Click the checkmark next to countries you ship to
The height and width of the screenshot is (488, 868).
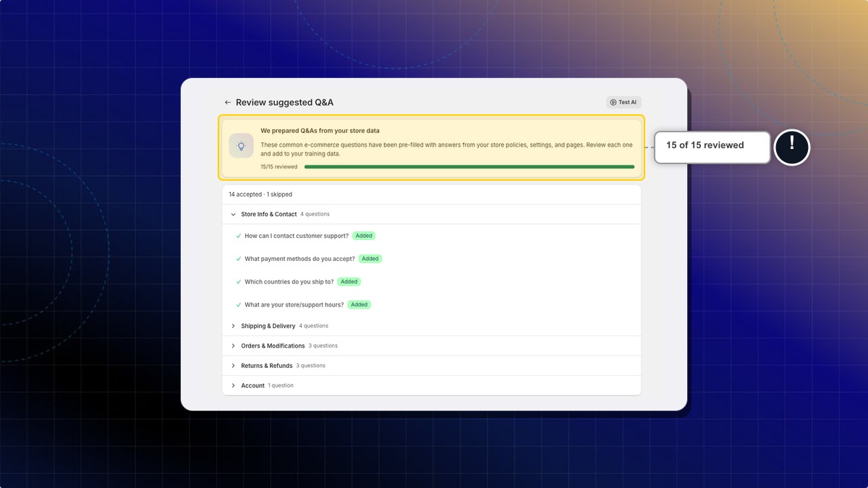239,282
